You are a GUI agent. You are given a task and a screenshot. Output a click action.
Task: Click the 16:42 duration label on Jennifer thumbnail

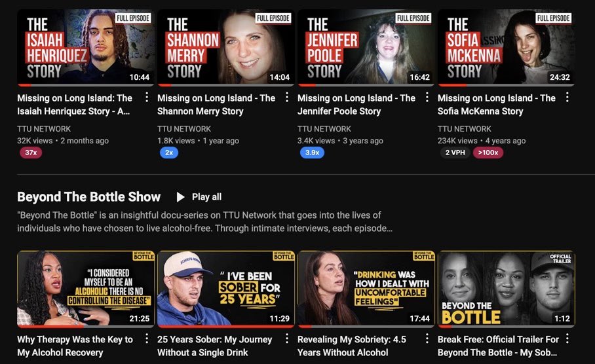(x=419, y=77)
